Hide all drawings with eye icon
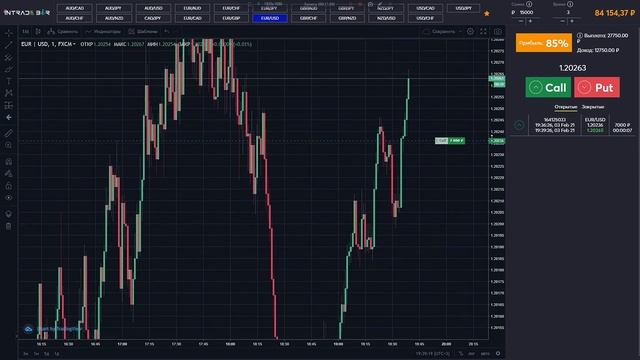 9,198
